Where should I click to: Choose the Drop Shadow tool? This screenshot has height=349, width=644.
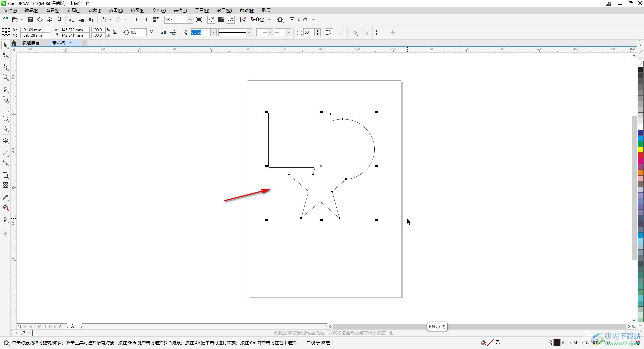(5, 175)
